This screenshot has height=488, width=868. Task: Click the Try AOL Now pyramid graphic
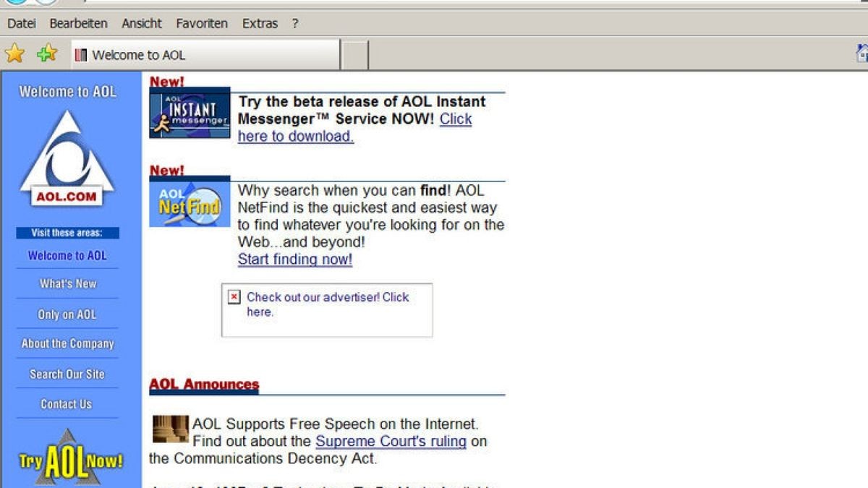click(67, 462)
